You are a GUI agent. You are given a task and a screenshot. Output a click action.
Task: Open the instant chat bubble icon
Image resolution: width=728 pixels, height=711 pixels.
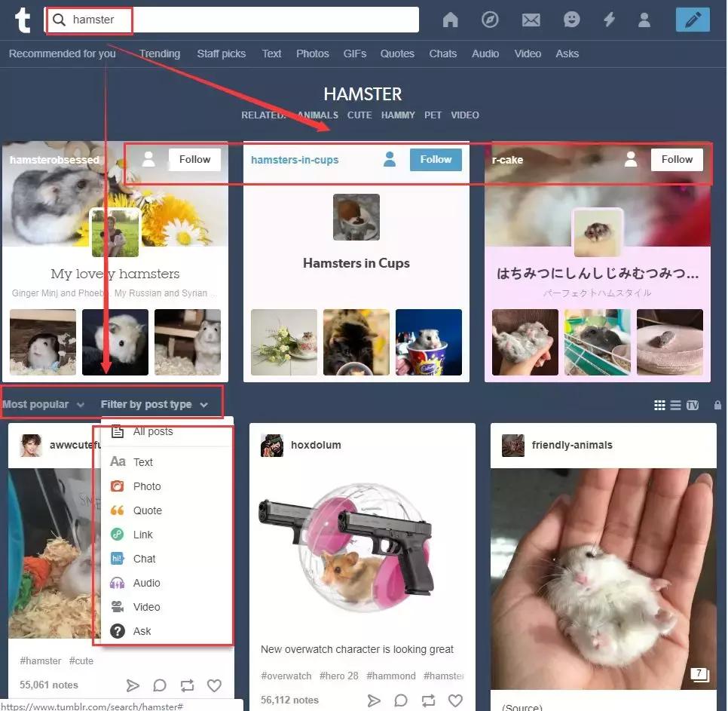point(571,20)
